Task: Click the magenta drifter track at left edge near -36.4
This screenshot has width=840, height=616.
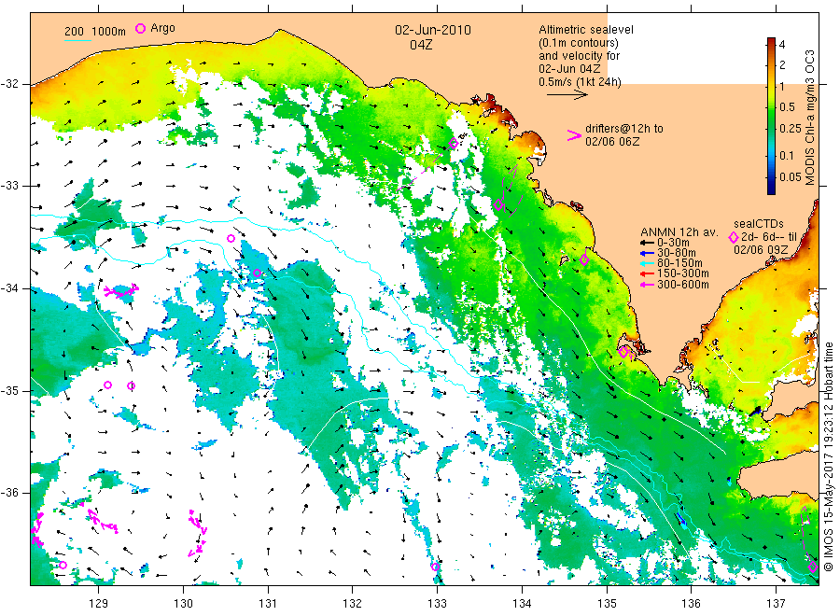Action: 37,529
